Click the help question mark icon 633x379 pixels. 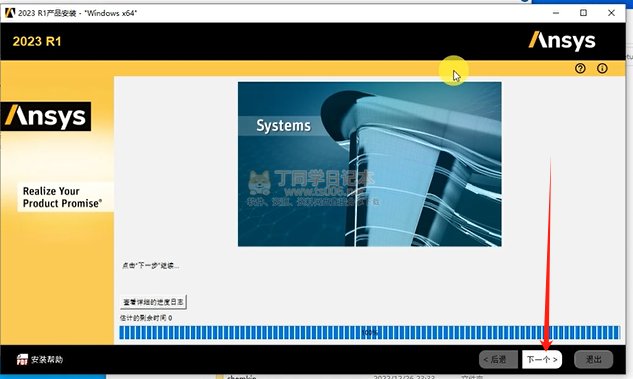click(580, 68)
